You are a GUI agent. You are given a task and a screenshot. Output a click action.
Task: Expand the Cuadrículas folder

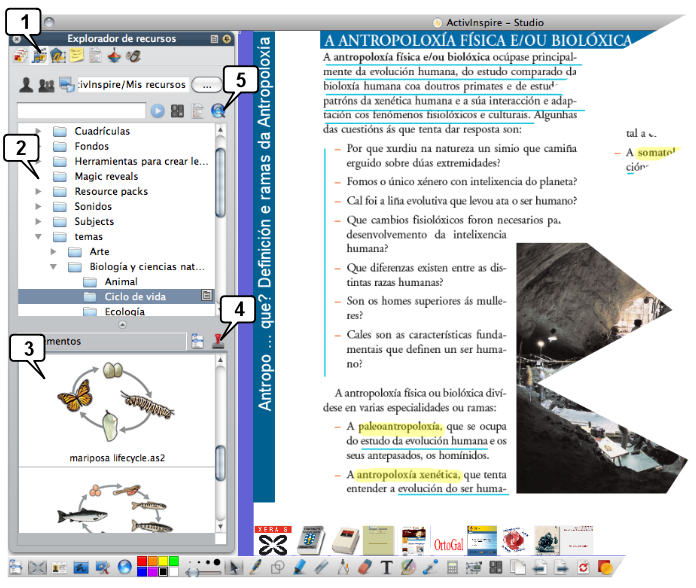pyautogui.click(x=39, y=131)
